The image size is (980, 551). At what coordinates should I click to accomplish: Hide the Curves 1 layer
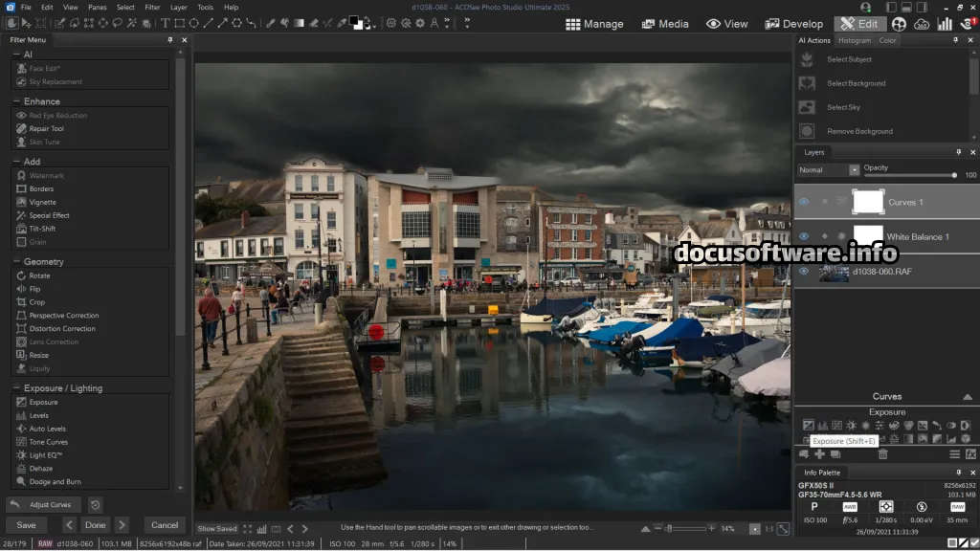(804, 202)
